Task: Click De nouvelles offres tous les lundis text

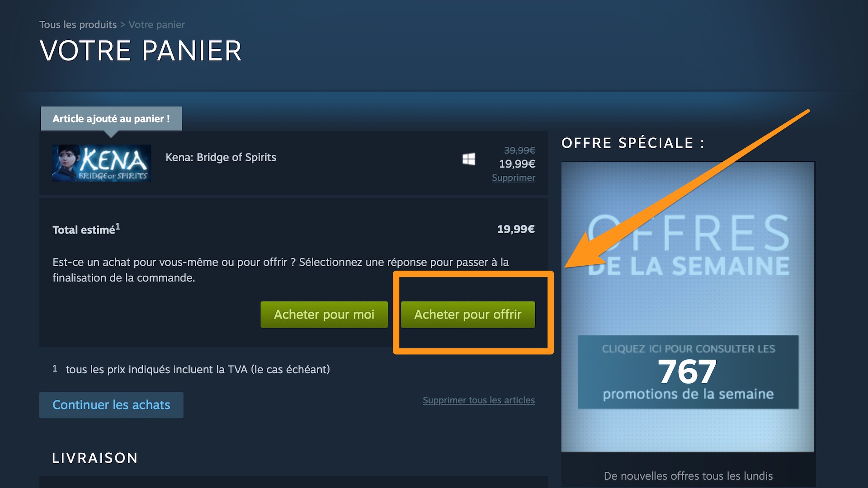Action: (x=688, y=476)
